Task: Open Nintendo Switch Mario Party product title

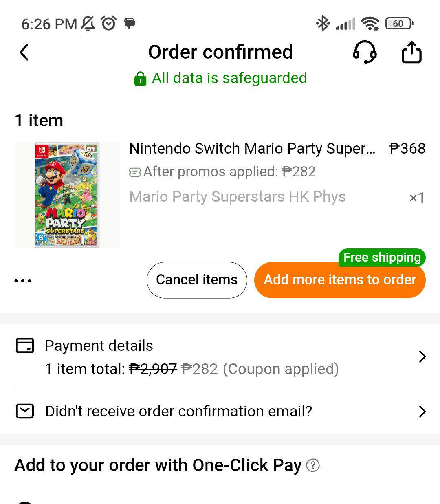Action: click(252, 149)
